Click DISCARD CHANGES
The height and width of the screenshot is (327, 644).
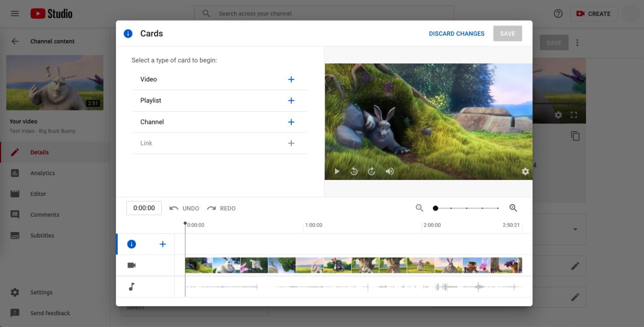(457, 33)
